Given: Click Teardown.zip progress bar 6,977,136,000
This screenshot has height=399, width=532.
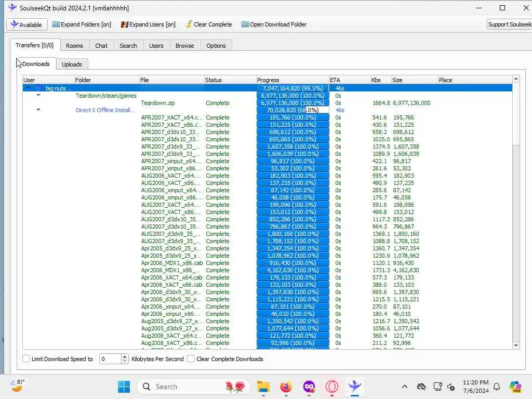Looking at the screenshot, I should pos(293,103).
